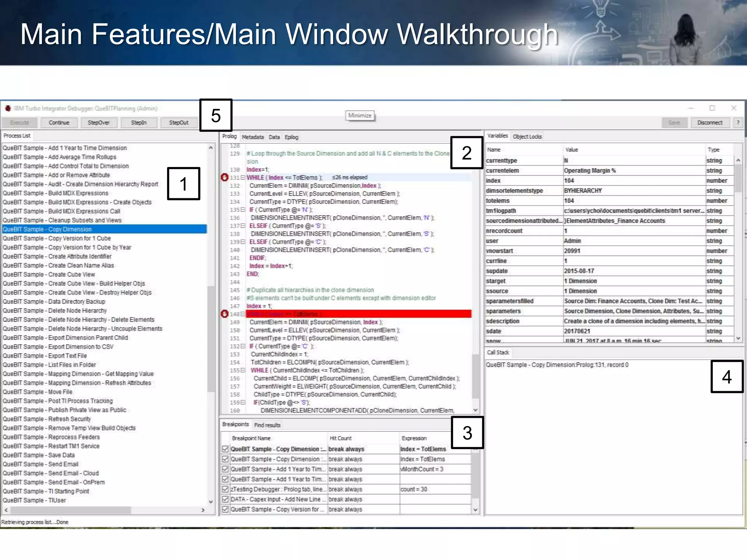Select QueBIT Sample - Send Email - Cloud
Image resolution: width=747 pixels, height=560 pixels.
(51, 473)
